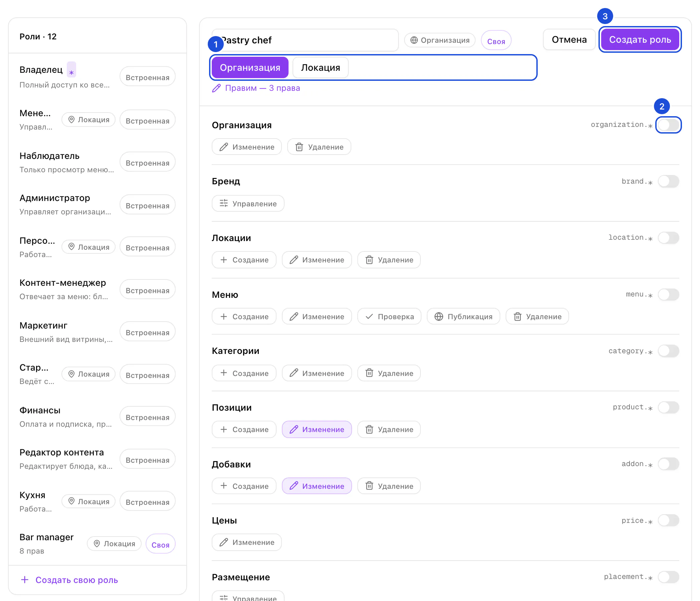Select Создание chip under Категории

coord(244,373)
